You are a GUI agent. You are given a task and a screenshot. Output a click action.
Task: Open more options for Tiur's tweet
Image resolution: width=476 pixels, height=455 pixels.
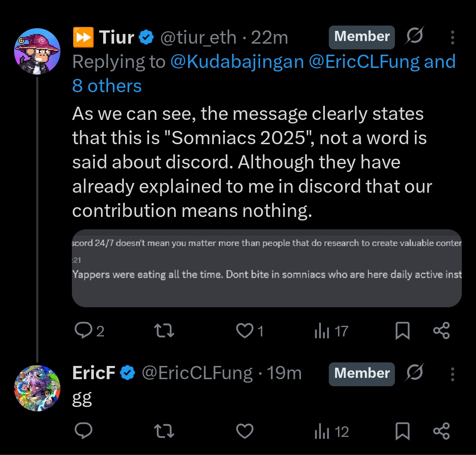(452, 38)
